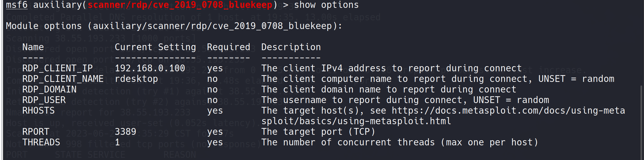The width and height of the screenshot is (644, 160).
Task: Click the Description column header
Action: (x=291, y=47)
